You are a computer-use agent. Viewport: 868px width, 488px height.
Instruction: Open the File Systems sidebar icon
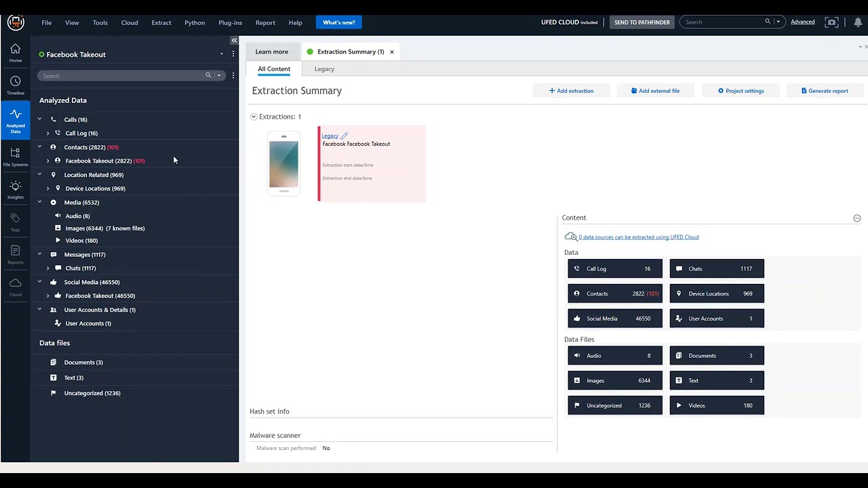[x=15, y=157]
